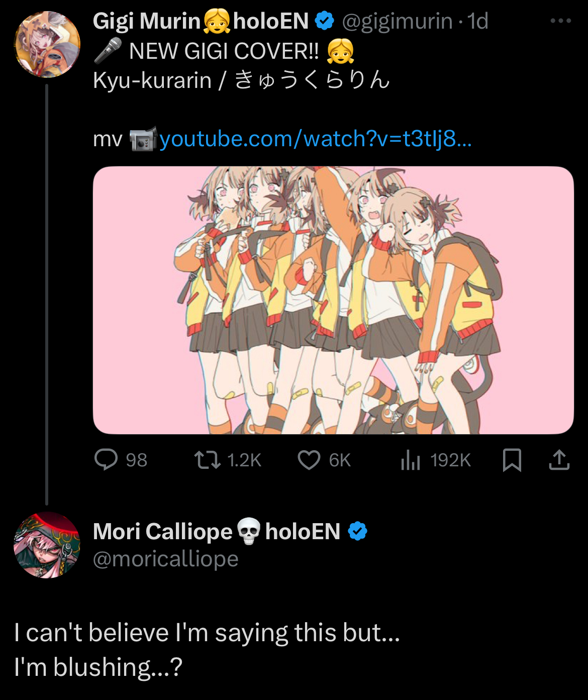Click Gigi Murin's verified badge
588x700 pixels.
(x=325, y=21)
